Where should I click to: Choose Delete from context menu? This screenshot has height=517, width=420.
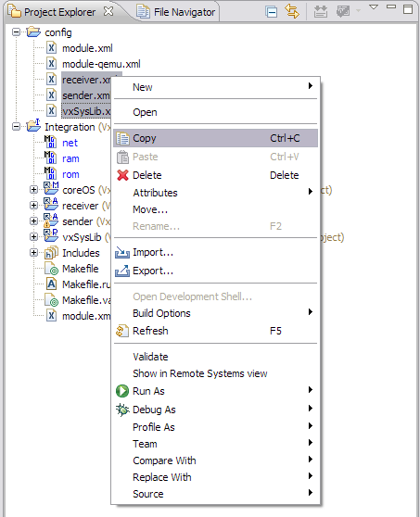[x=215, y=175]
